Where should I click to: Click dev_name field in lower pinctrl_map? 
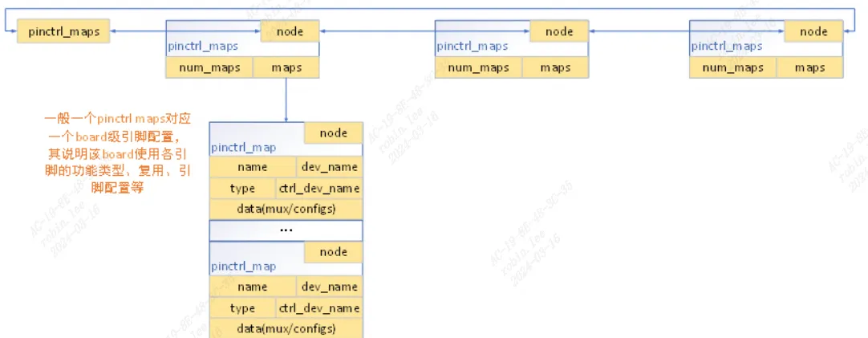[330, 287]
